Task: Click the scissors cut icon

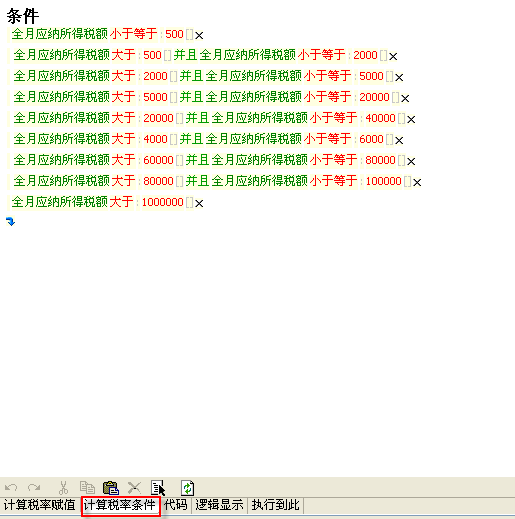Action: pyautogui.click(x=63, y=488)
